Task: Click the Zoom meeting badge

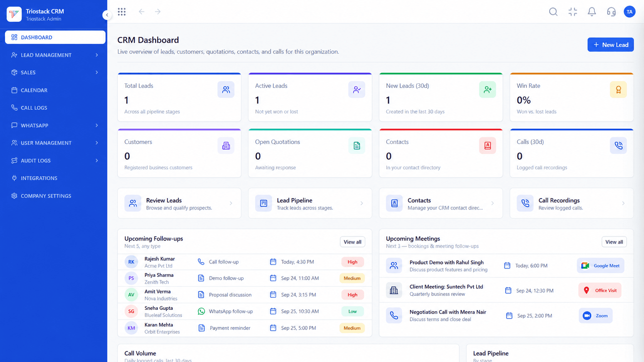Action: 595,316
